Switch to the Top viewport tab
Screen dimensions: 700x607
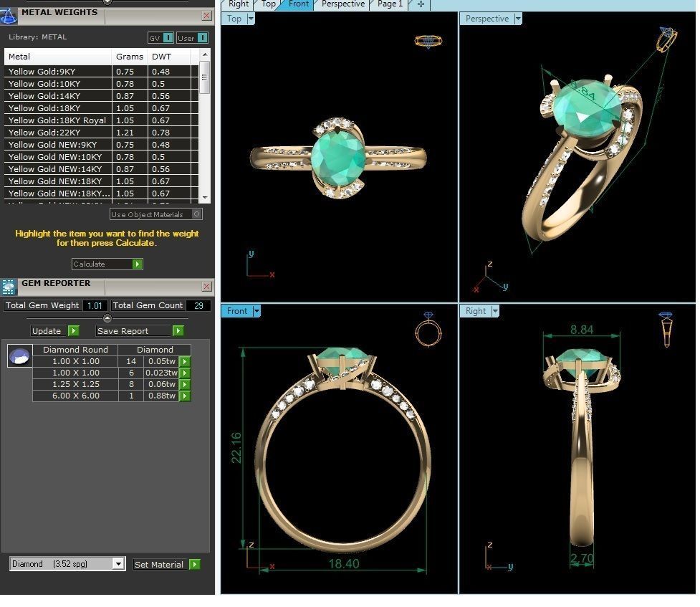[268, 4]
